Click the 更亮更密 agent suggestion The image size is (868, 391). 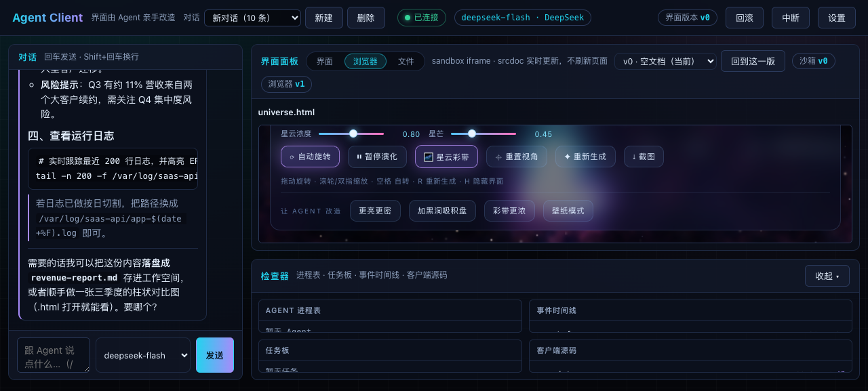click(375, 211)
